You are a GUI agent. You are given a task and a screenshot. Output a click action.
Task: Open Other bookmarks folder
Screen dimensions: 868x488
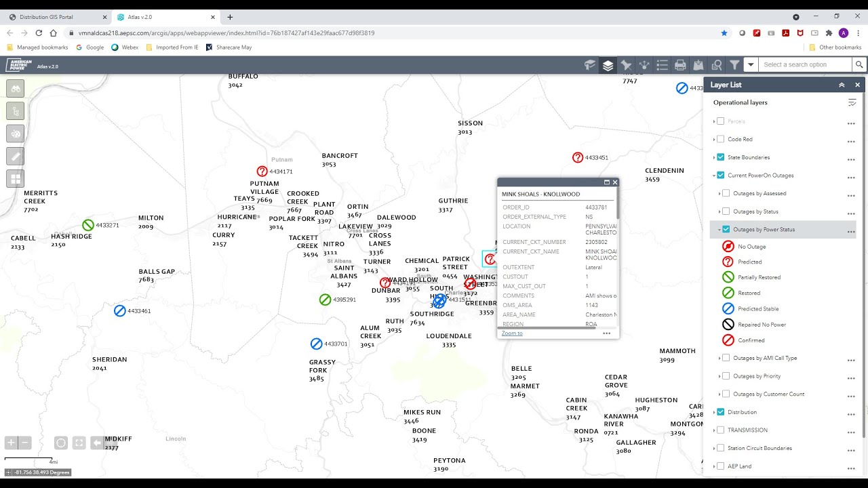point(835,47)
